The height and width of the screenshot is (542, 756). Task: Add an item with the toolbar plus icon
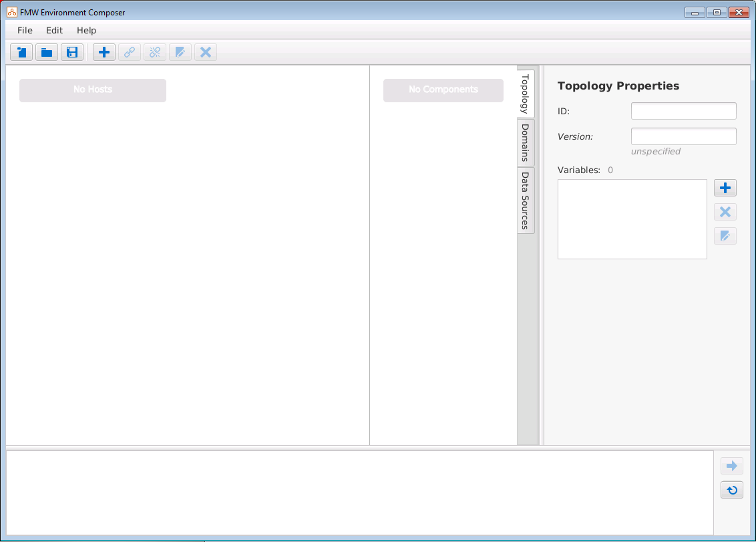pos(104,52)
